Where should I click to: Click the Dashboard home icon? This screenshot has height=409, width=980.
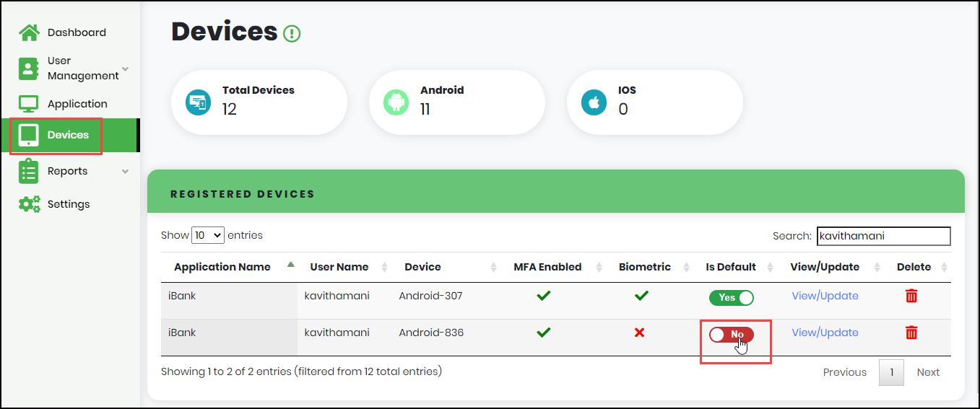click(29, 32)
